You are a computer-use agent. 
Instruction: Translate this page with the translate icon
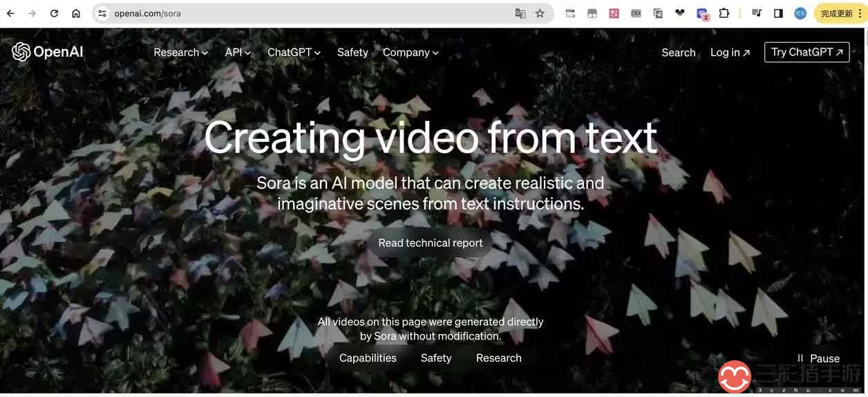[x=520, y=13]
